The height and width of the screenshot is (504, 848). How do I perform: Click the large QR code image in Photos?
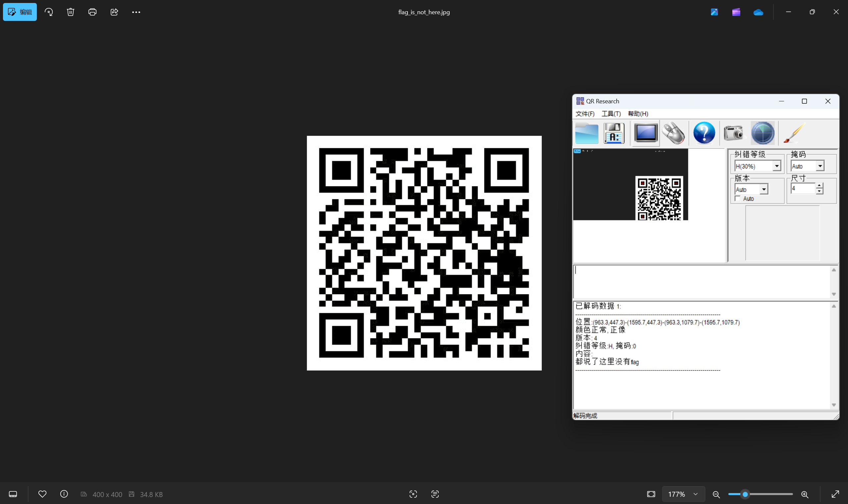tap(424, 253)
